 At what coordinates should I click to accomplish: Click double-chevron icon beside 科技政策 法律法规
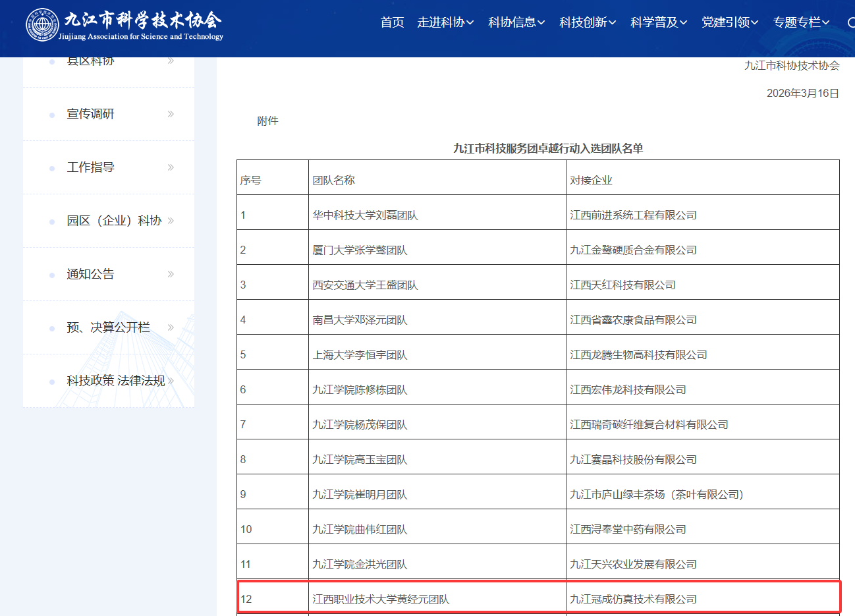pos(171,381)
